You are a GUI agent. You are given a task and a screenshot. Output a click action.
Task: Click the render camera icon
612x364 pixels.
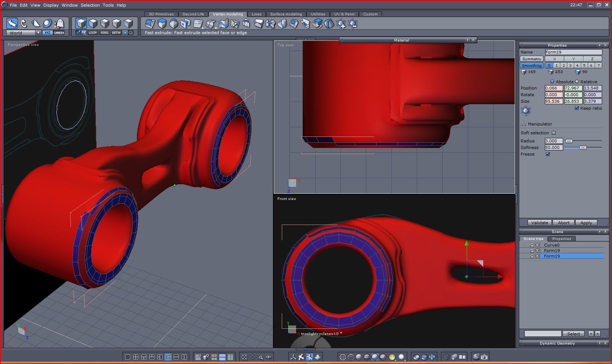coord(484,357)
